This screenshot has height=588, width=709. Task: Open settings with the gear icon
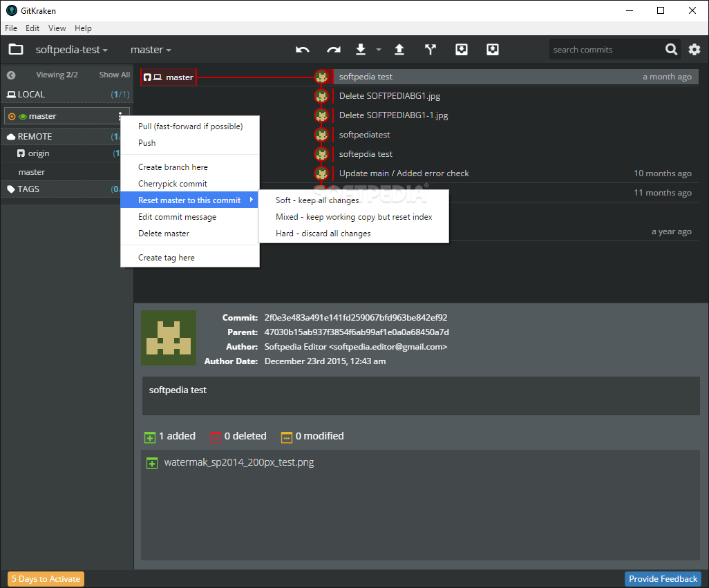[694, 49]
